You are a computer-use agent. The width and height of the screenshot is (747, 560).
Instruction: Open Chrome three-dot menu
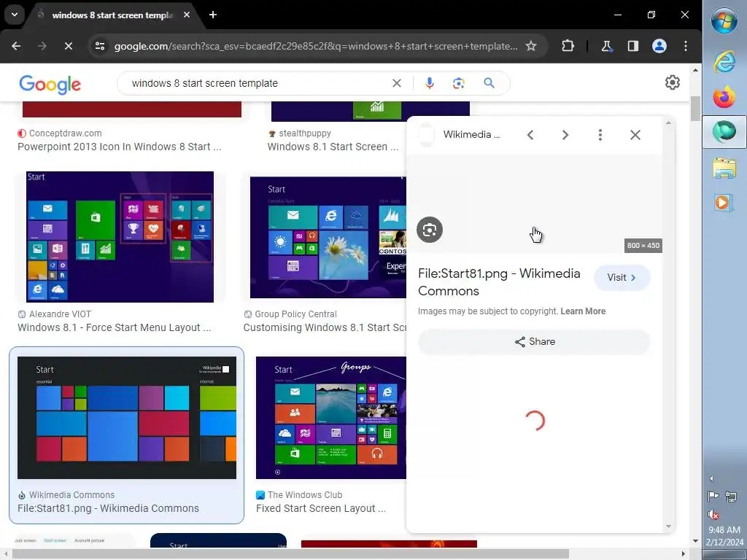click(686, 46)
